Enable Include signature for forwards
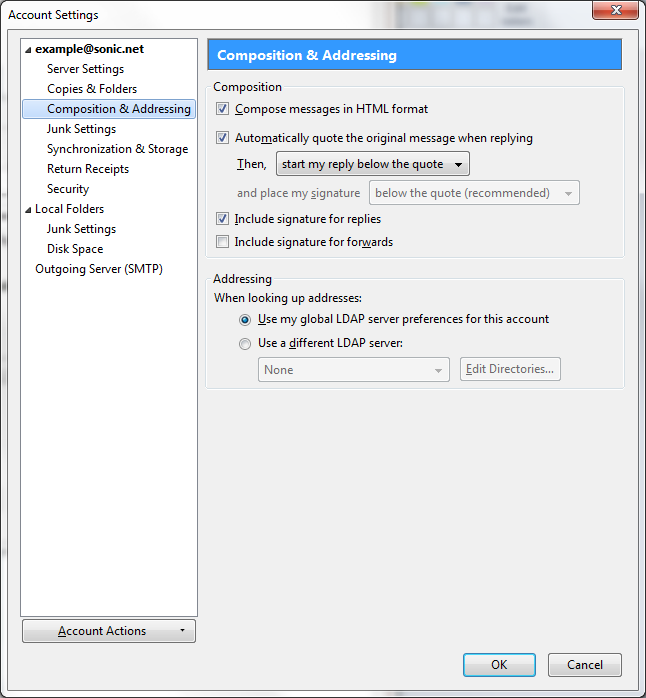 click(x=222, y=242)
